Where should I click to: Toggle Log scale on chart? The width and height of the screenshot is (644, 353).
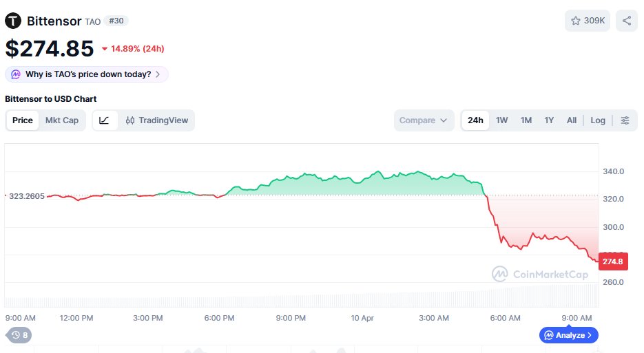(598, 120)
